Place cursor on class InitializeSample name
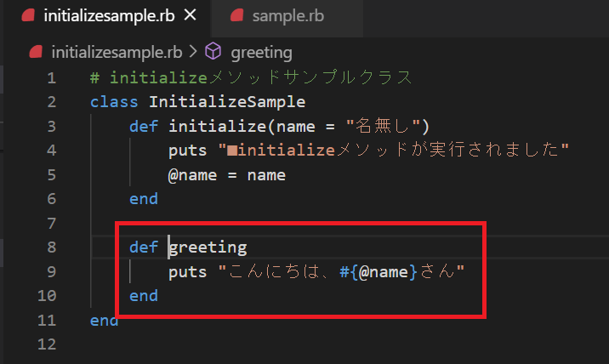The height and width of the screenshot is (364, 609). pyautogui.click(x=227, y=102)
